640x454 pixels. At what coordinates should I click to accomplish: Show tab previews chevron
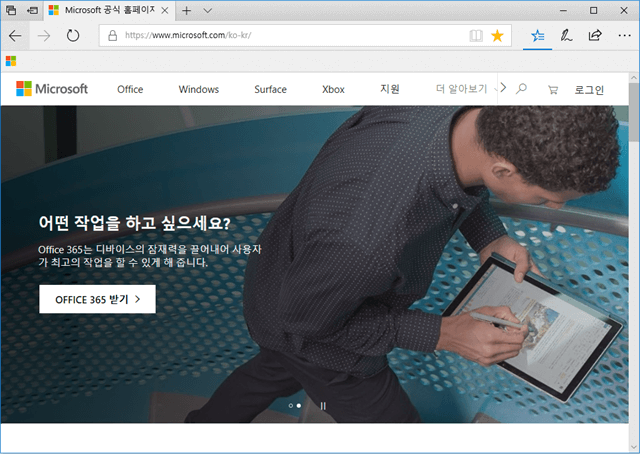pyautogui.click(x=208, y=11)
